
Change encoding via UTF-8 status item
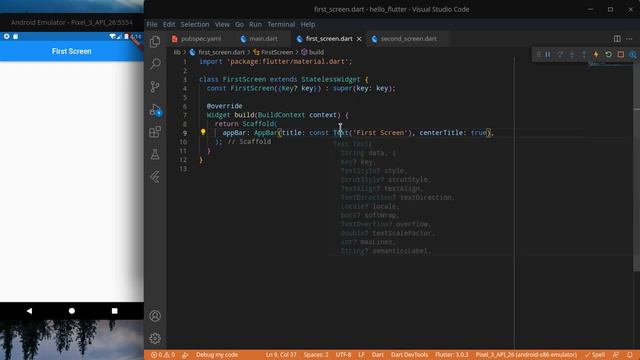click(x=343, y=355)
